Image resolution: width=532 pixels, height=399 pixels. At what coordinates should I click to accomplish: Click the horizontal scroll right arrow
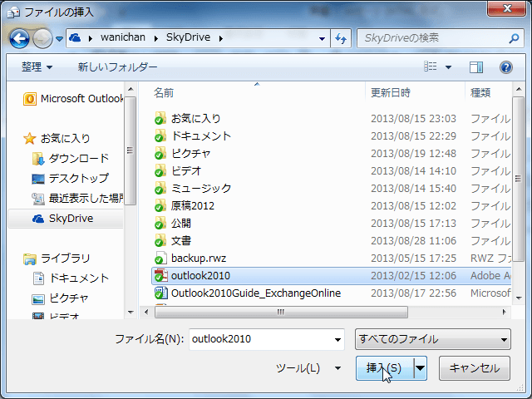coord(505,313)
